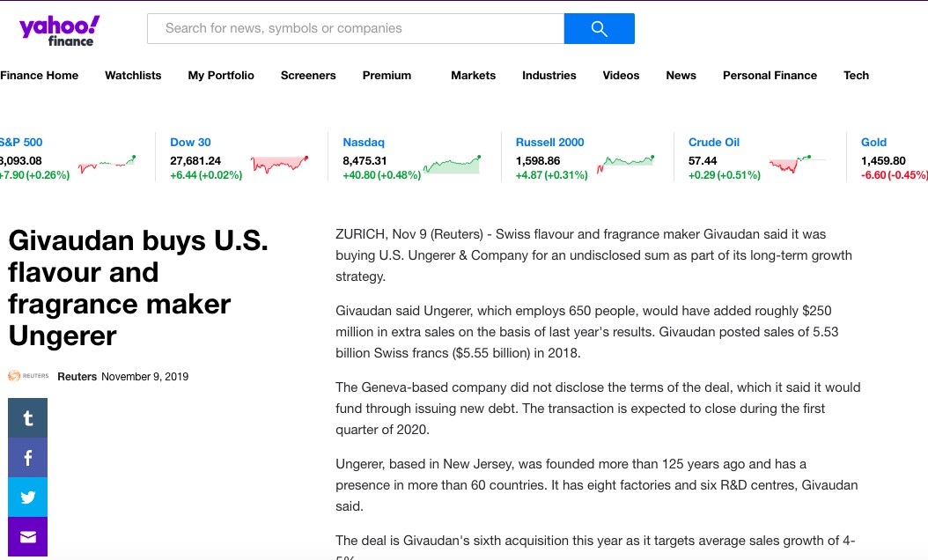This screenshot has width=928, height=560.
Task: Open the Nasdaq mini chart
Action: tap(452, 165)
